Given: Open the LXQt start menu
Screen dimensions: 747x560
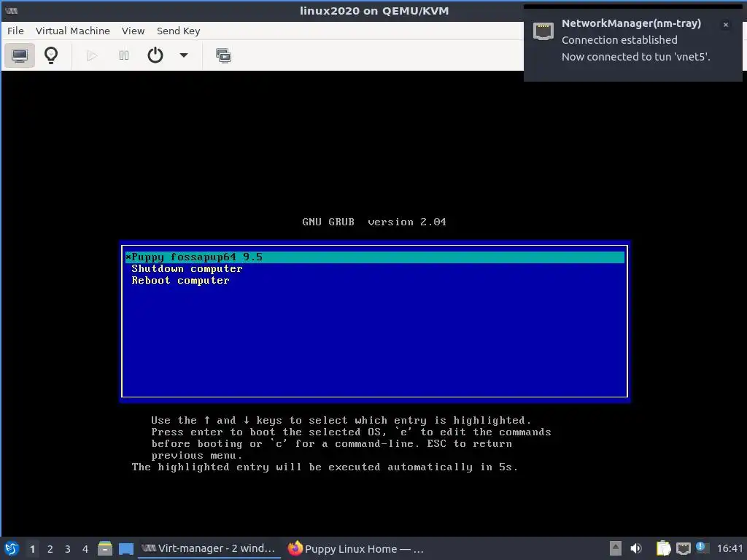Looking at the screenshot, I should point(12,548).
